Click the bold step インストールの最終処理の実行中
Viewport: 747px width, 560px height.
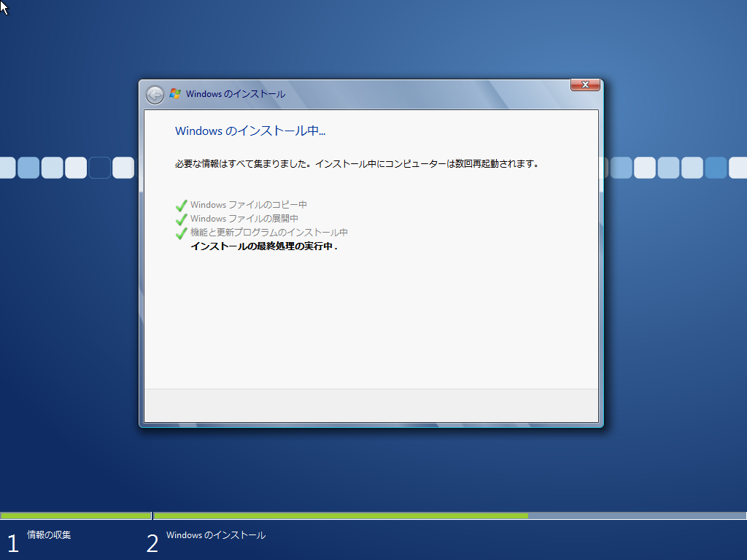click(263, 246)
